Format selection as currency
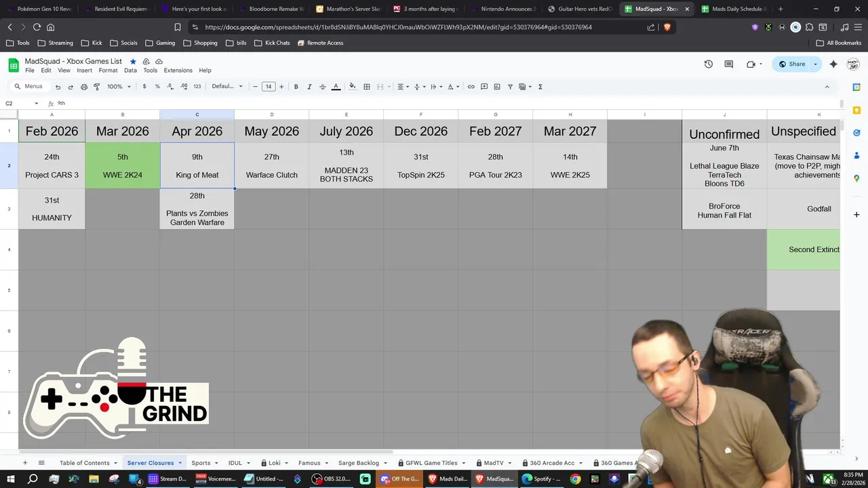Image resolution: width=868 pixels, height=488 pixels. click(144, 87)
